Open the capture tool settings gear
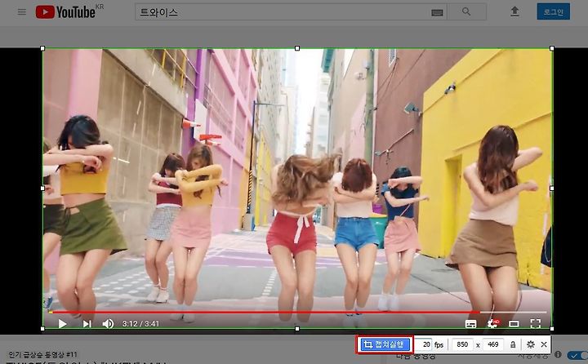The height and width of the screenshot is (364, 588). (530, 344)
